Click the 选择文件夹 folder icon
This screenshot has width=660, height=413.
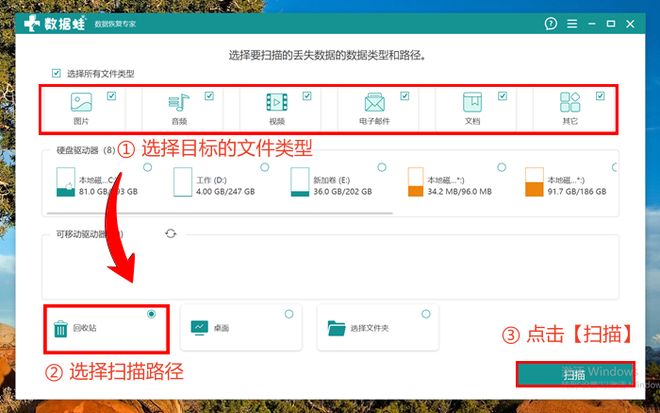(336, 328)
